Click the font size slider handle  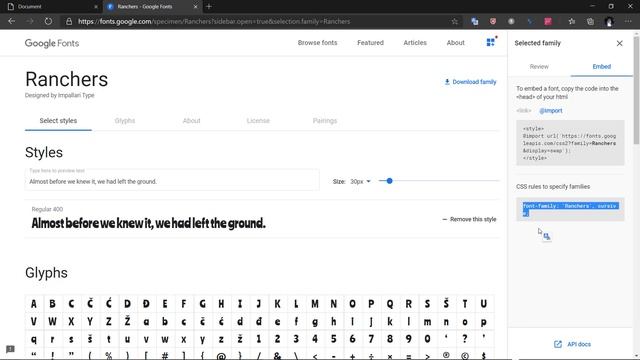(389, 181)
